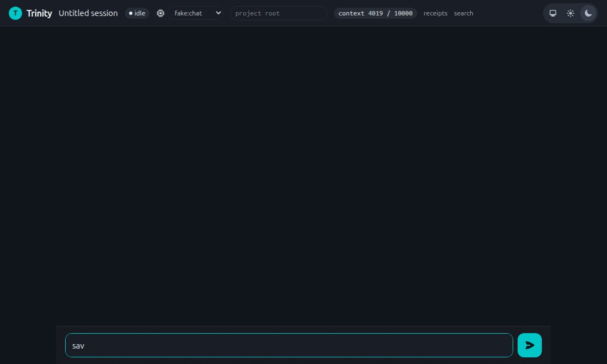Focus the message box containing sav
The height and width of the screenshot is (364, 607).
(289, 345)
